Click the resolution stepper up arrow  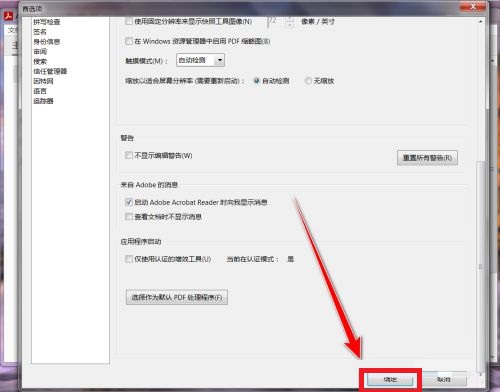click(x=290, y=18)
